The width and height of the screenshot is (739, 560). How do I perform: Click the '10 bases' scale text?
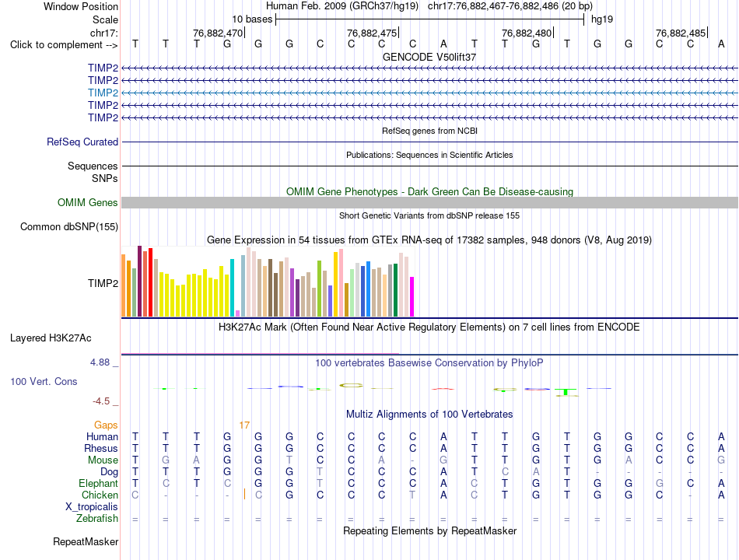click(252, 19)
